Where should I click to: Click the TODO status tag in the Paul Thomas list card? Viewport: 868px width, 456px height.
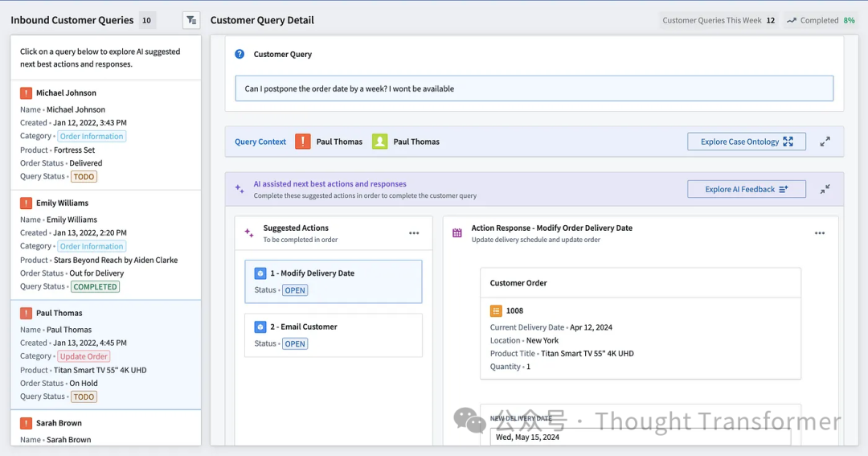pos(84,396)
